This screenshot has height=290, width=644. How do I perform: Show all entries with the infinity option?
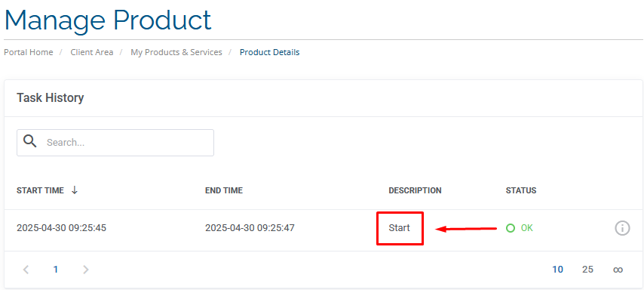tap(618, 270)
